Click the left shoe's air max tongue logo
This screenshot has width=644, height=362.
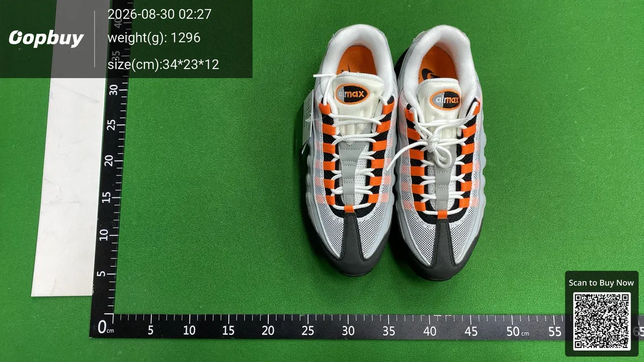[x=352, y=94]
